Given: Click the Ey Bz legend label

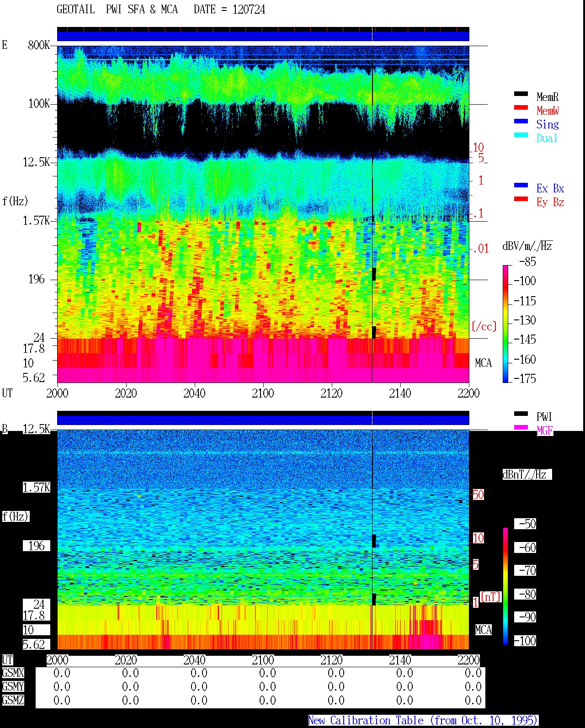Looking at the screenshot, I should click(550, 202).
